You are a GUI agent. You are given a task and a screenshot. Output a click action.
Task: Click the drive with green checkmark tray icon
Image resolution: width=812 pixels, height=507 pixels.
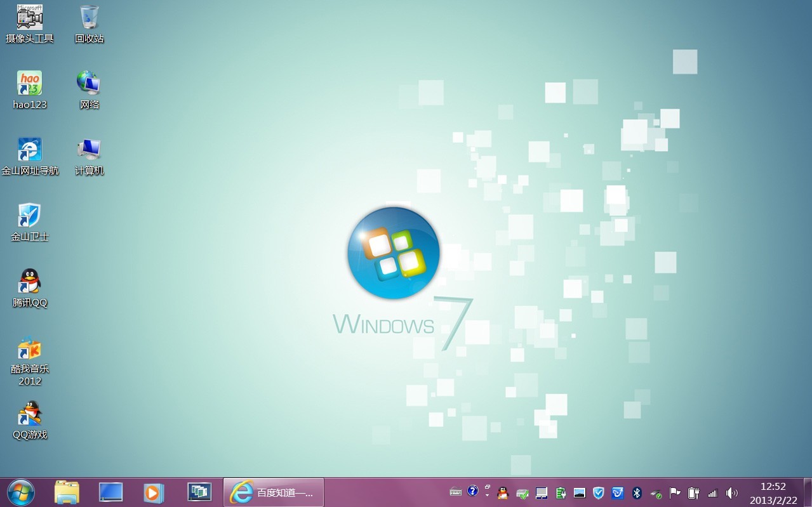click(522, 493)
